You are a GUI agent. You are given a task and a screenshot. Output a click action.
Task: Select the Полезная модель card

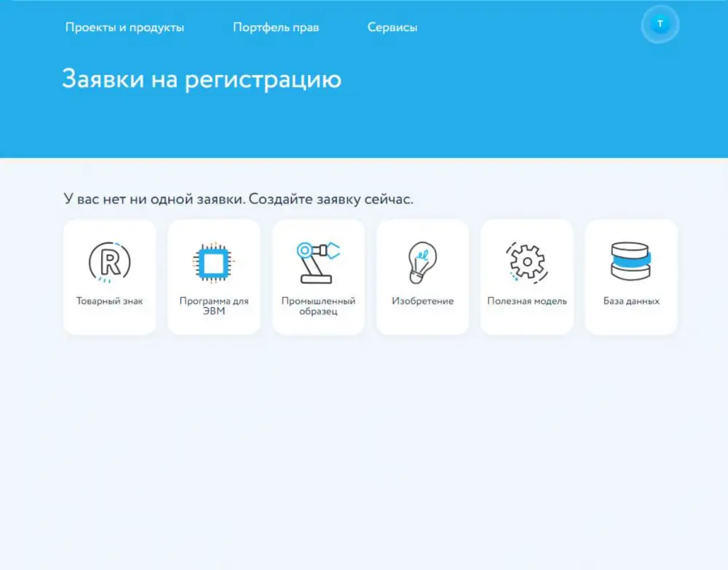pyautogui.click(x=526, y=277)
